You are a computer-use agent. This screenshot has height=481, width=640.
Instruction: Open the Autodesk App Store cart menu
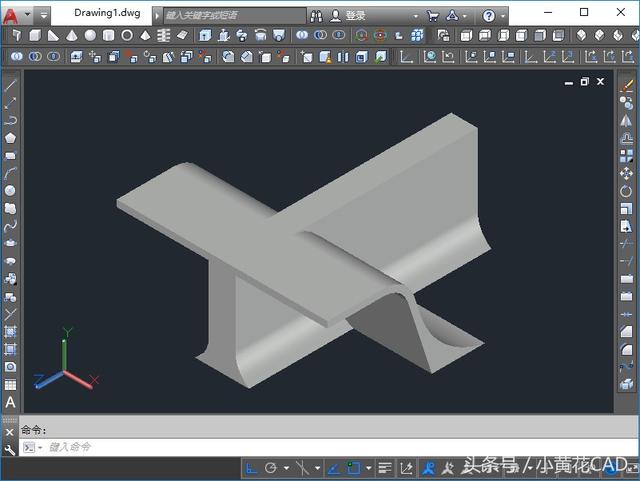click(x=432, y=16)
